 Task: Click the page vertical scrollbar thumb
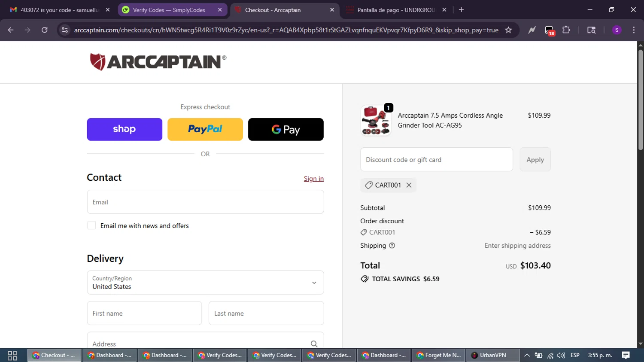point(640,100)
